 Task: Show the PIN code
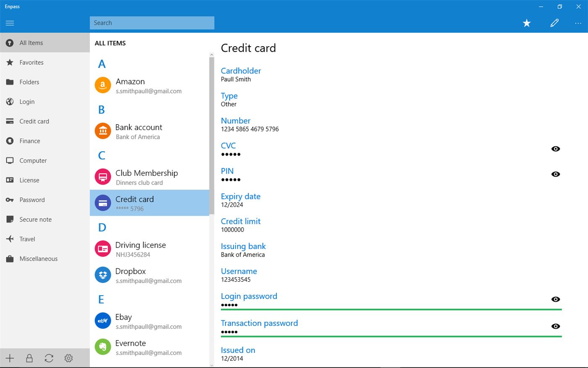pos(555,174)
